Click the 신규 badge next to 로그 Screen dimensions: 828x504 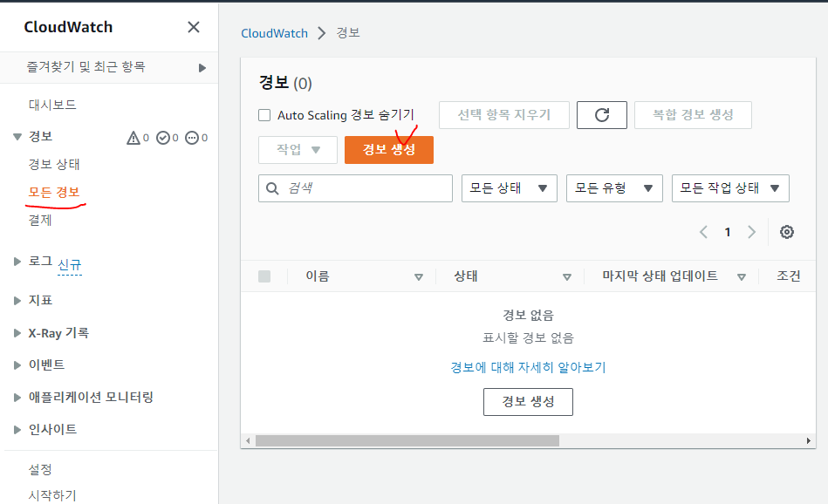[69, 264]
